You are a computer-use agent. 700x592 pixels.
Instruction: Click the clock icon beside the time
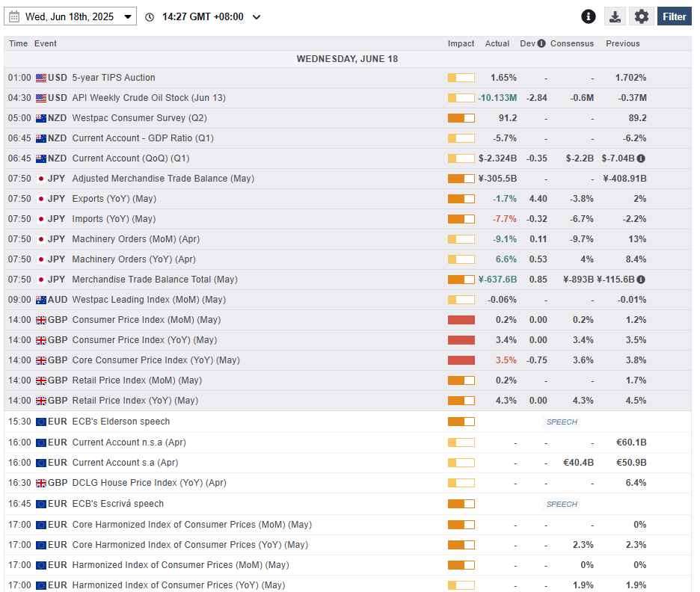(x=150, y=17)
